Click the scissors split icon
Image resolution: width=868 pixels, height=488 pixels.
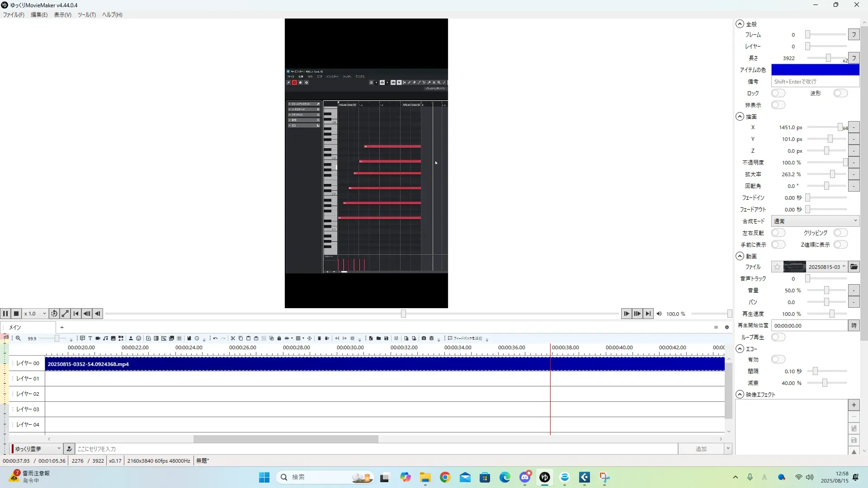(233, 338)
